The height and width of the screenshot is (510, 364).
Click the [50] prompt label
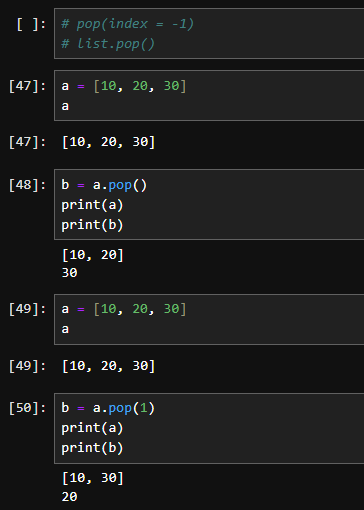click(x=27, y=408)
